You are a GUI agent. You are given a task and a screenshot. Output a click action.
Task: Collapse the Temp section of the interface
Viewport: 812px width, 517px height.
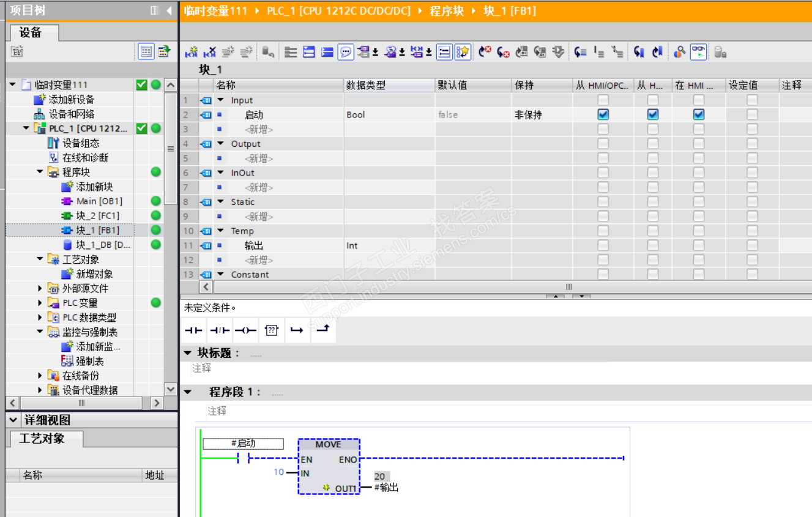[221, 231]
